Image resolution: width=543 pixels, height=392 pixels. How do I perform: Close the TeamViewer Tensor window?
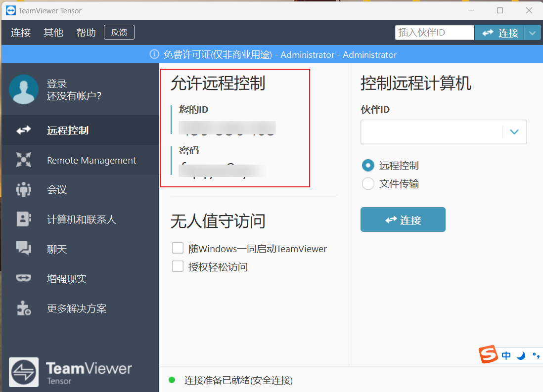pos(529,10)
